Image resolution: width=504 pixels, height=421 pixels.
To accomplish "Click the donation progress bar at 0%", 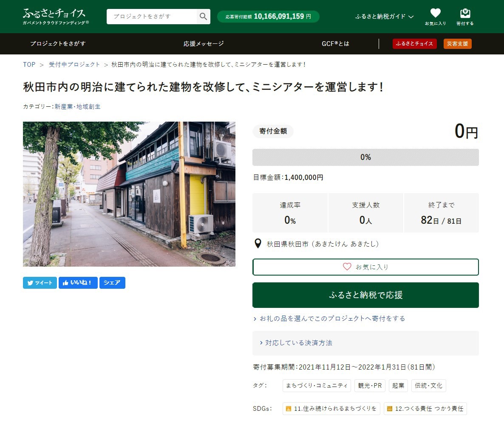I will (365, 157).
